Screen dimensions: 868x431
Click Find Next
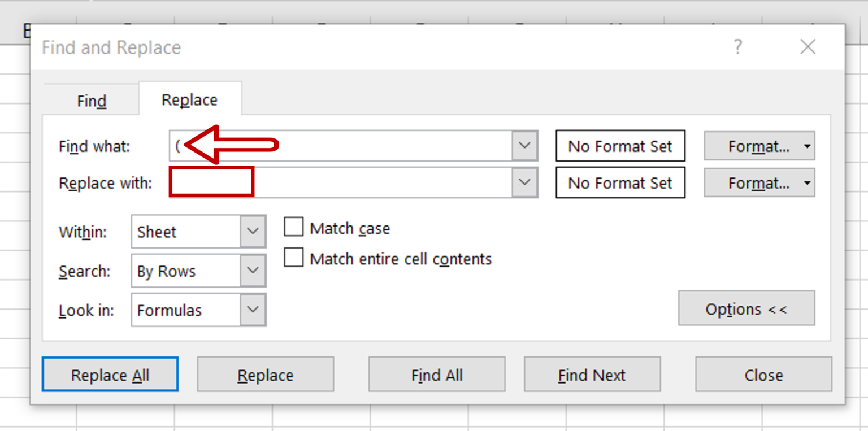(592, 374)
